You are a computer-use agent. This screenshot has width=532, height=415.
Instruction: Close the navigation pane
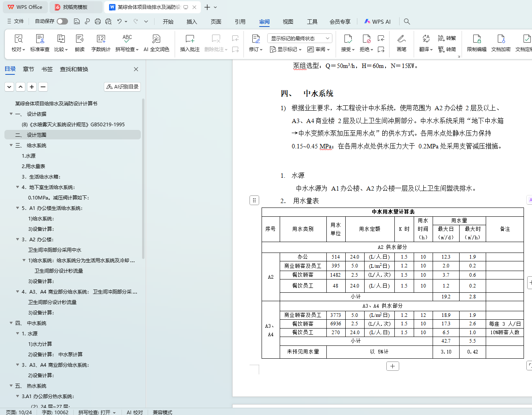click(x=136, y=69)
